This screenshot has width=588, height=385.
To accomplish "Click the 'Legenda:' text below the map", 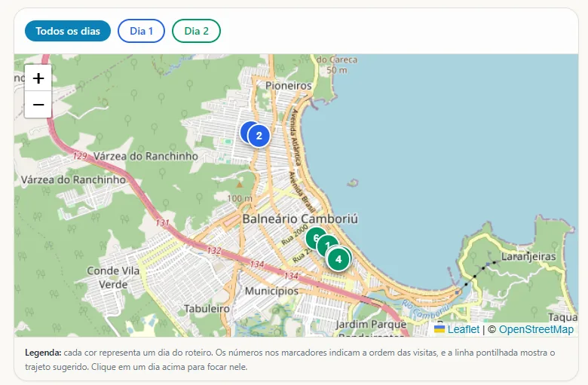I will click(43, 353).
